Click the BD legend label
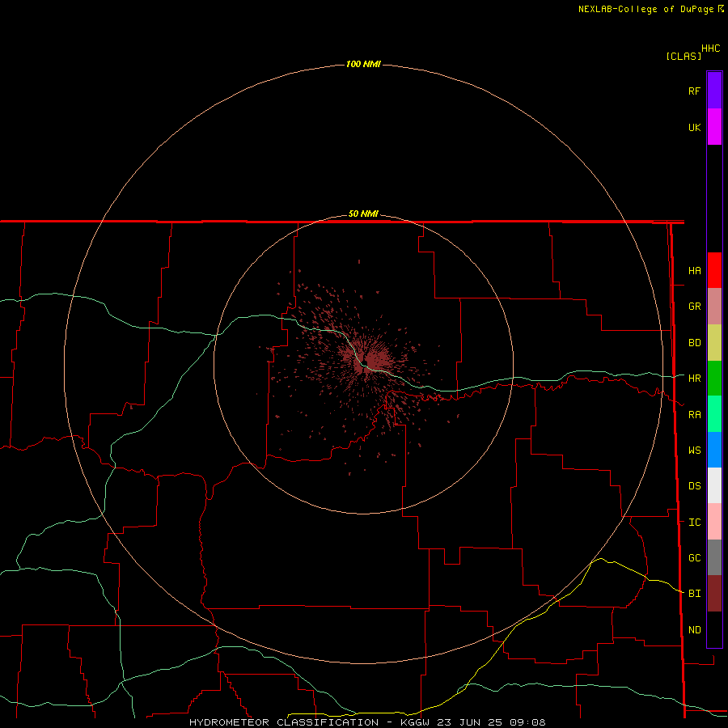This screenshot has height=728, width=728. [x=694, y=343]
